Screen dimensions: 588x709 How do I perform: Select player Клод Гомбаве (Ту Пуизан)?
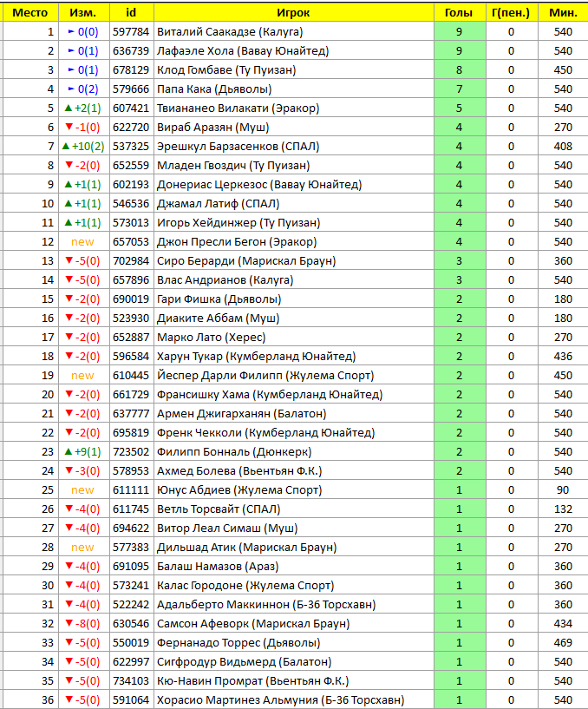coord(226,70)
